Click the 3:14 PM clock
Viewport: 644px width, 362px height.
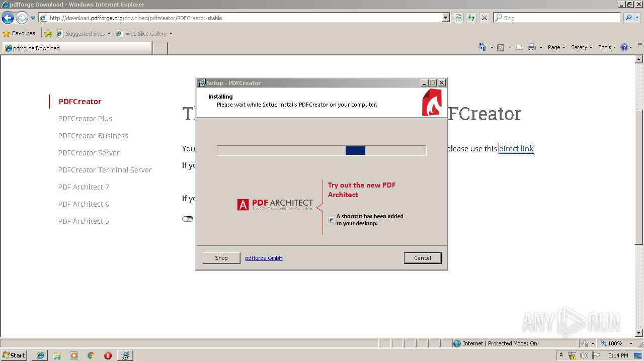618,355
